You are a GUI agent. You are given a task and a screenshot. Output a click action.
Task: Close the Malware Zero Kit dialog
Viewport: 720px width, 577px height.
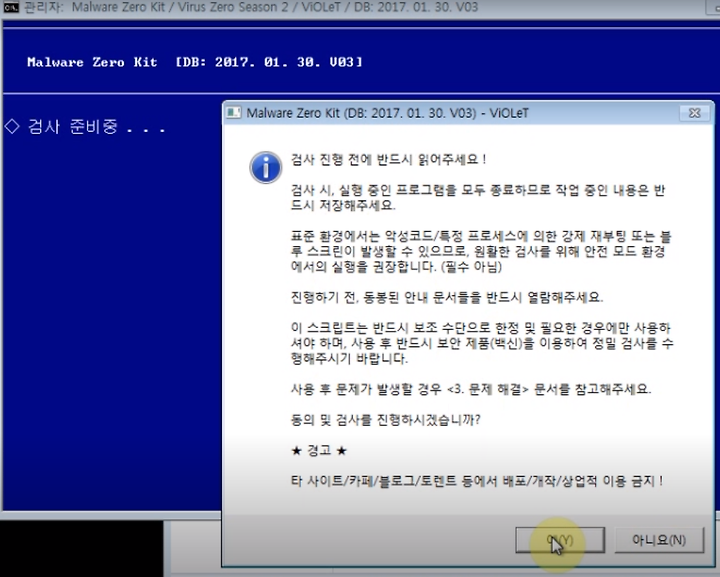pos(695,113)
